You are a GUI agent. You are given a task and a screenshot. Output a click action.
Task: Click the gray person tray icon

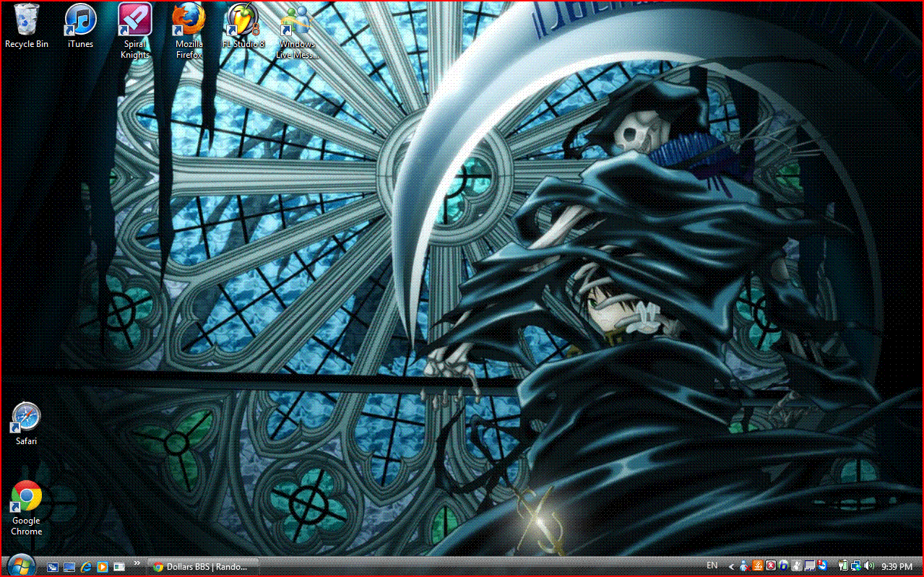[797, 565]
